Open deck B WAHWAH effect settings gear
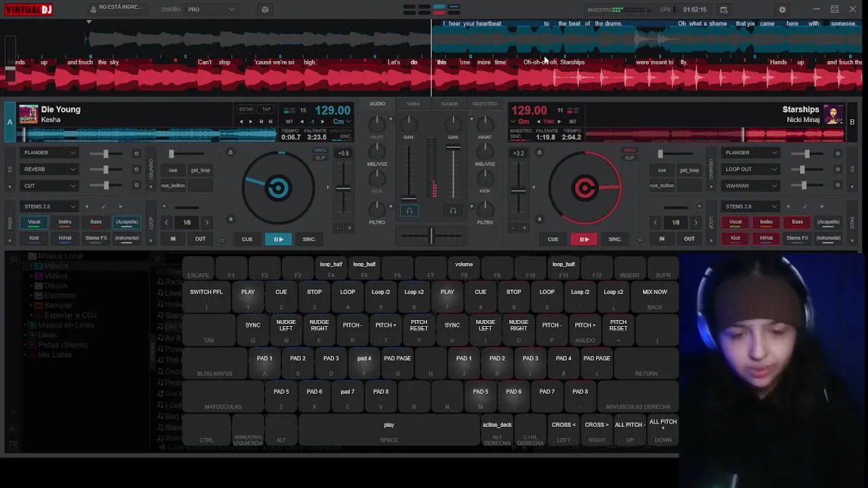Viewport: 868px width, 488px height. pyautogui.click(x=837, y=186)
